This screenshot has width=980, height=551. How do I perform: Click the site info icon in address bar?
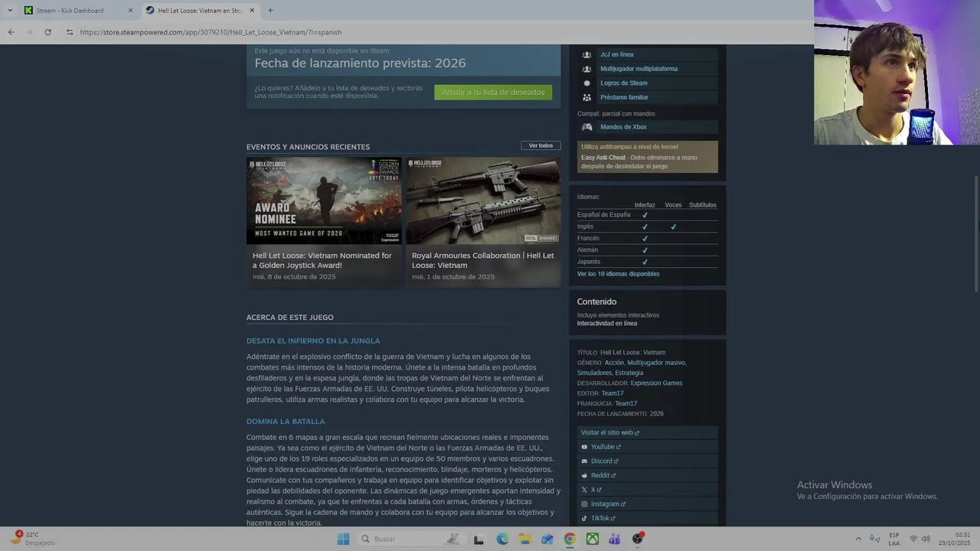point(70,32)
